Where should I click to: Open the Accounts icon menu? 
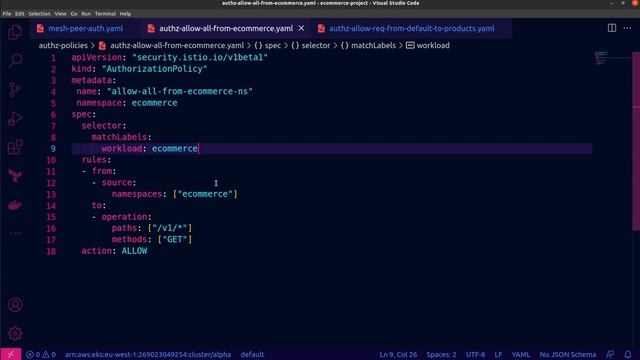pos(15,305)
